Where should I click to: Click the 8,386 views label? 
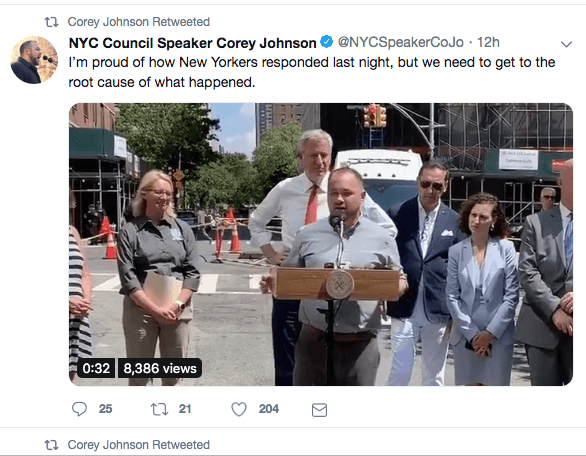160,368
